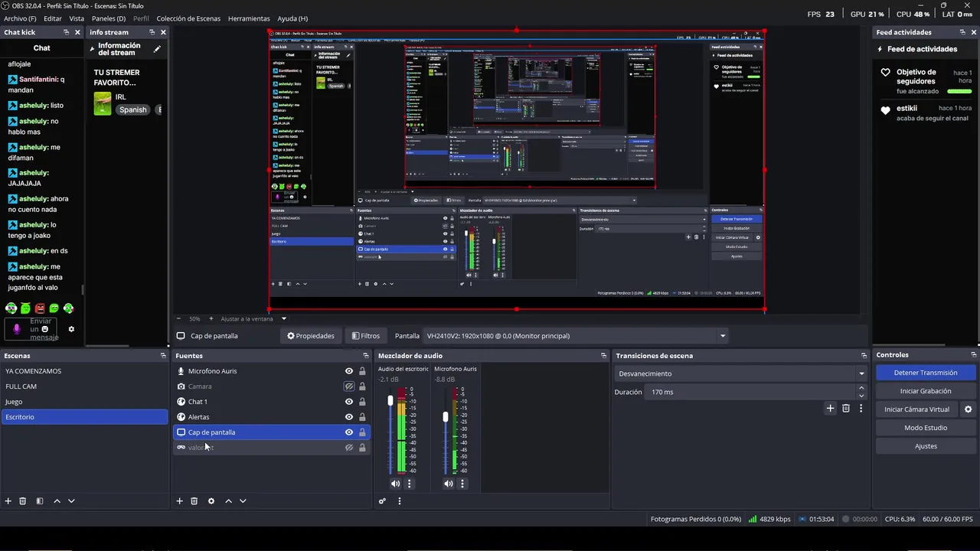Screen dimensions: 980x551
Task: Open advanced audio properties gears icon
Action: tap(382, 501)
